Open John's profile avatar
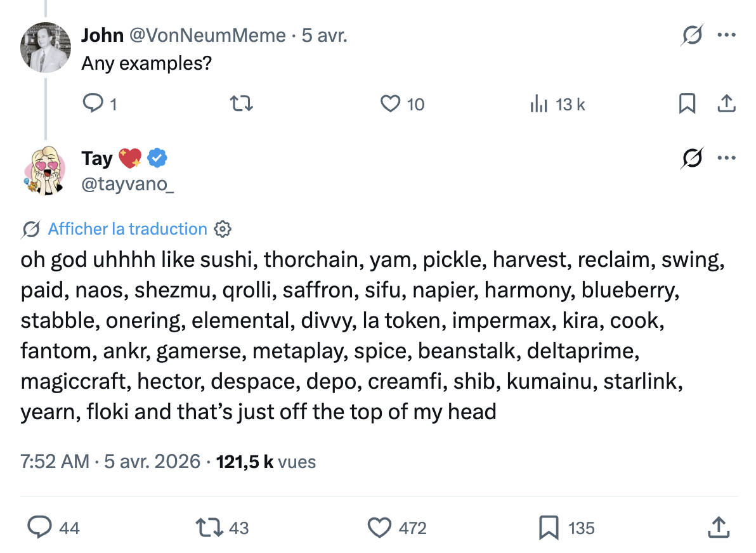756x553 pixels. pos(45,48)
